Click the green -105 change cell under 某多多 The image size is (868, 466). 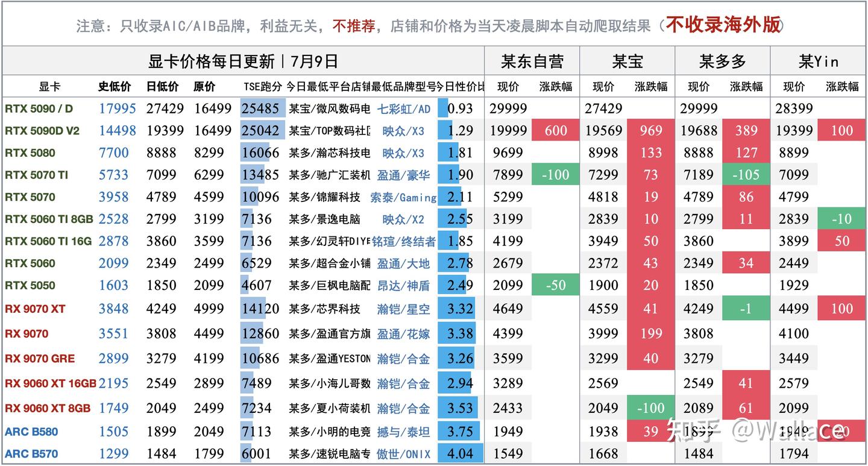pos(746,175)
